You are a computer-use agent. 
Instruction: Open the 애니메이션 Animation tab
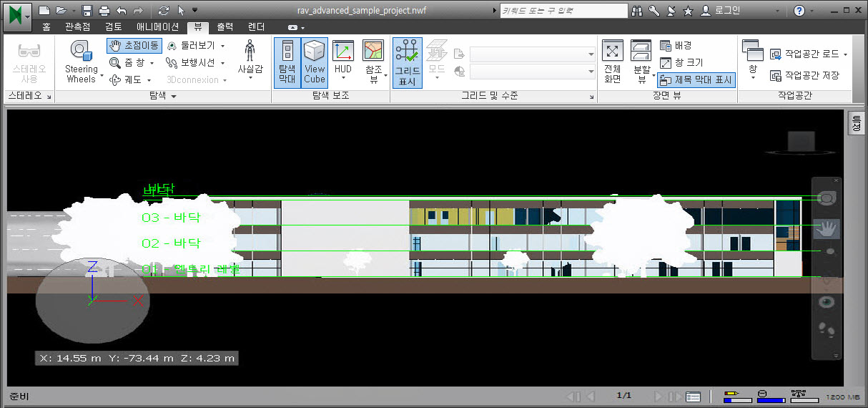tap(158, 27)
